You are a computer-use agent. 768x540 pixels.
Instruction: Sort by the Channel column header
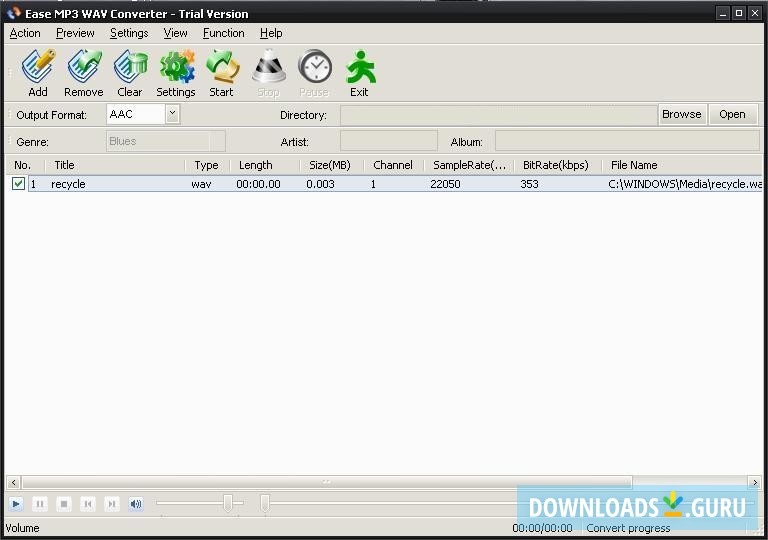coord(394,165)
